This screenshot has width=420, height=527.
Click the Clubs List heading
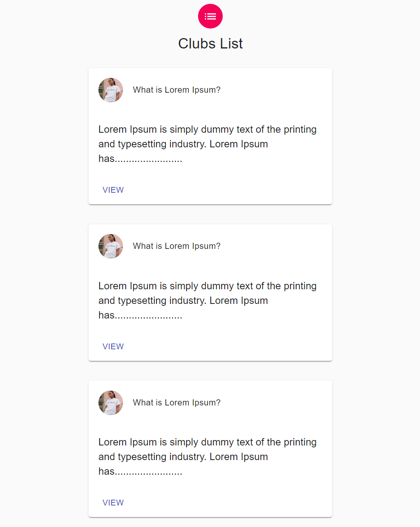click(210, 44)
